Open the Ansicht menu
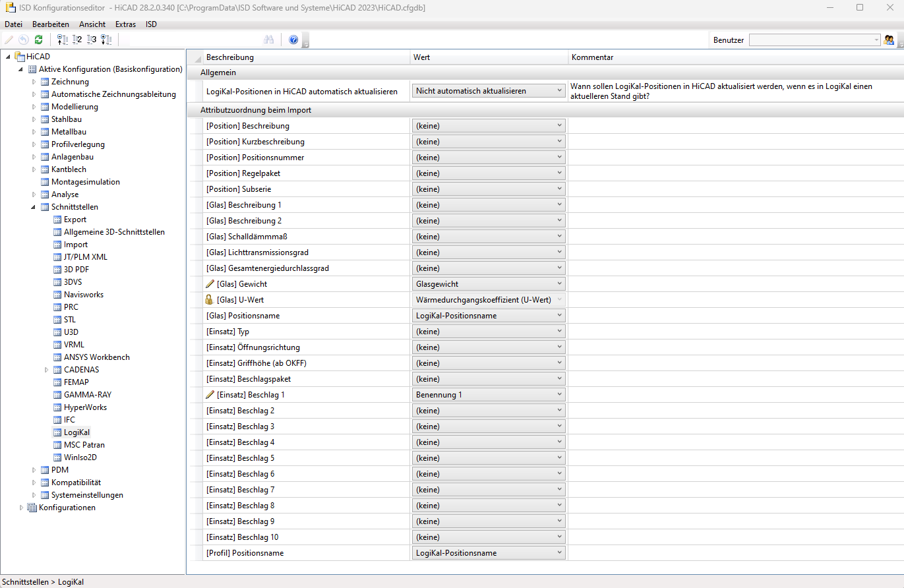This screenshot has height=588, width=904. [92, 24]
